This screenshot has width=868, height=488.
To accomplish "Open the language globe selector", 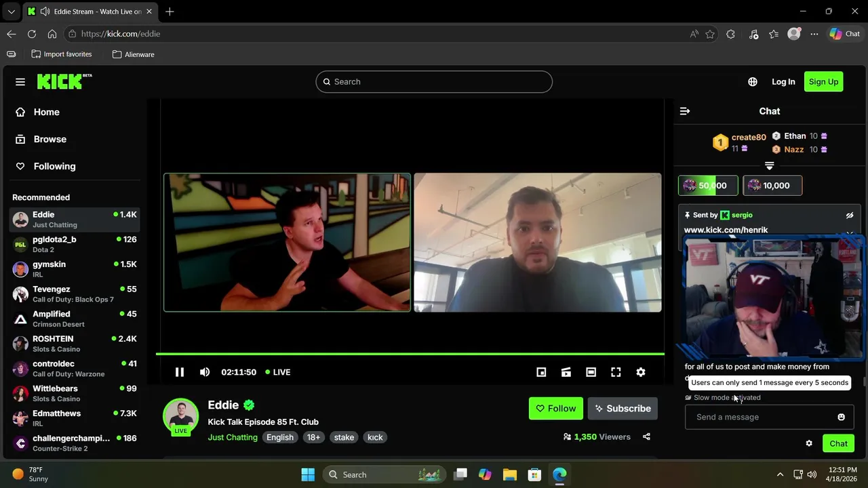I will (753, 82).
